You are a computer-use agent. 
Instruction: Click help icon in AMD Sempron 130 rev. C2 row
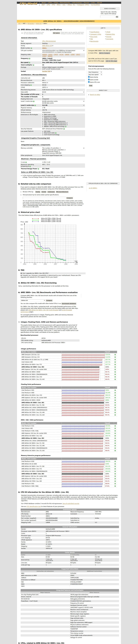coord(115,355)
